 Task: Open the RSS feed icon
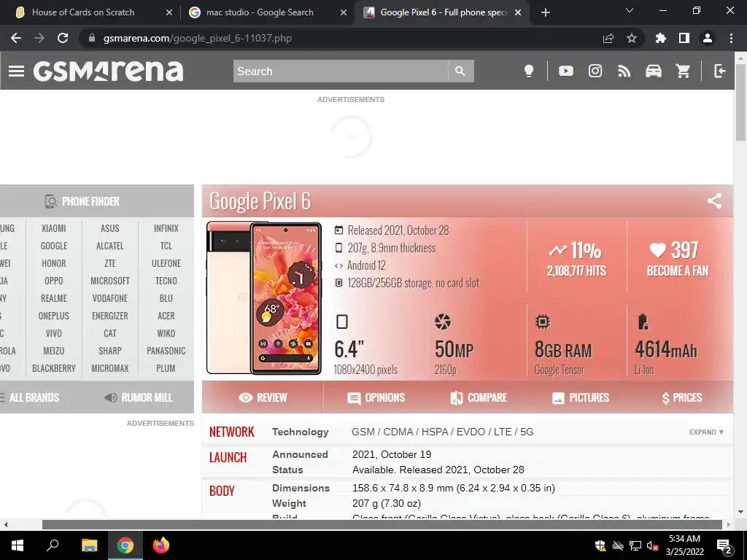pos(624,71)
